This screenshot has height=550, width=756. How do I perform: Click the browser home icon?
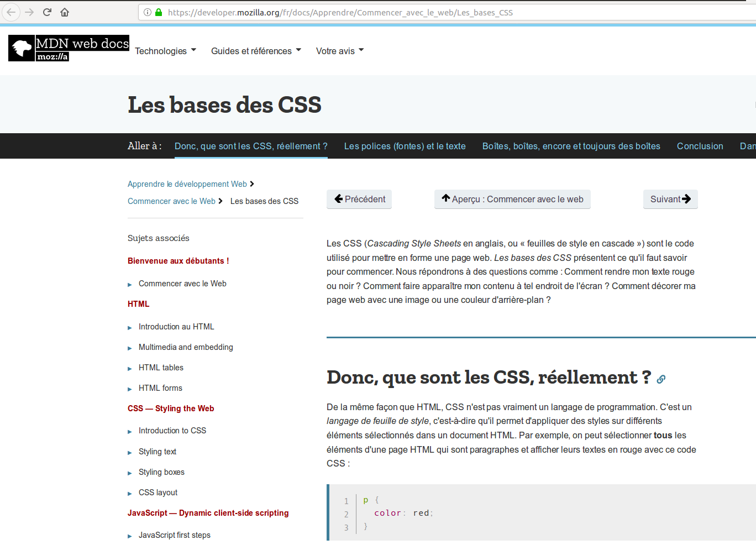click(65, 12)
